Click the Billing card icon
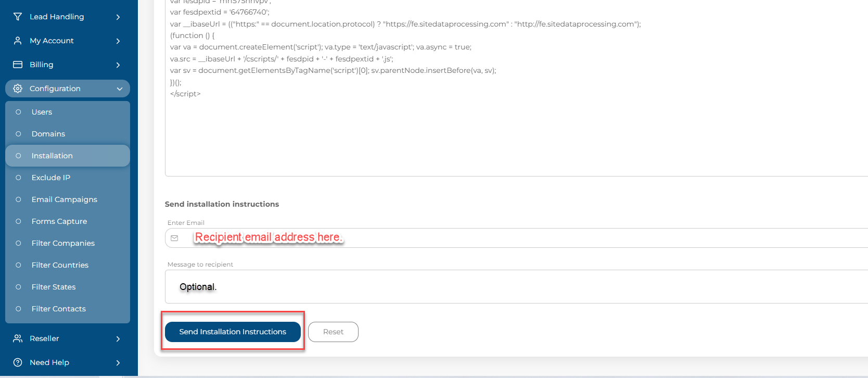868x378 pixels. point(18,65)
